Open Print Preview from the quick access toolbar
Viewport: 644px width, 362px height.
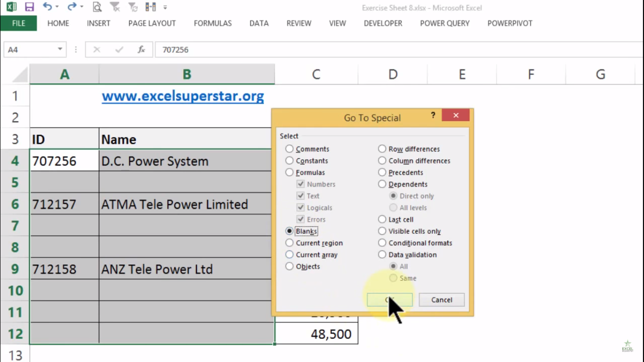[97, 7]
